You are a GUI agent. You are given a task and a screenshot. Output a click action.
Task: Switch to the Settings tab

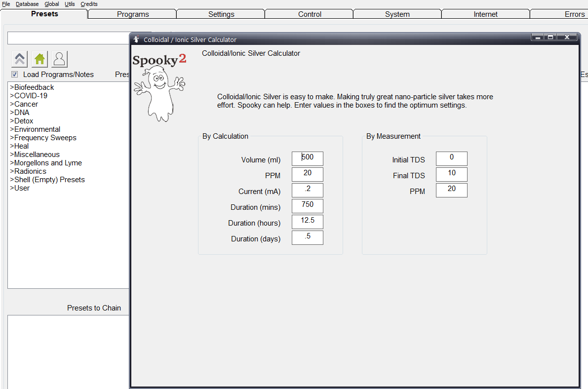pos(221,14)
